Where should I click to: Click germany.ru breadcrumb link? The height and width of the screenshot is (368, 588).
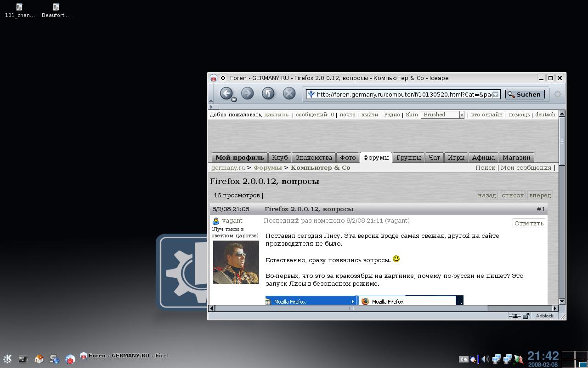[x=228, y=167]
